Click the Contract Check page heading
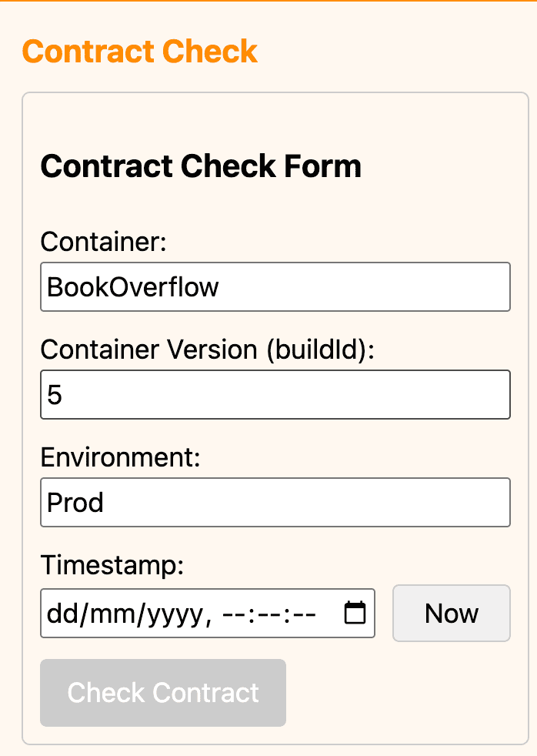 tap(142, 51)
